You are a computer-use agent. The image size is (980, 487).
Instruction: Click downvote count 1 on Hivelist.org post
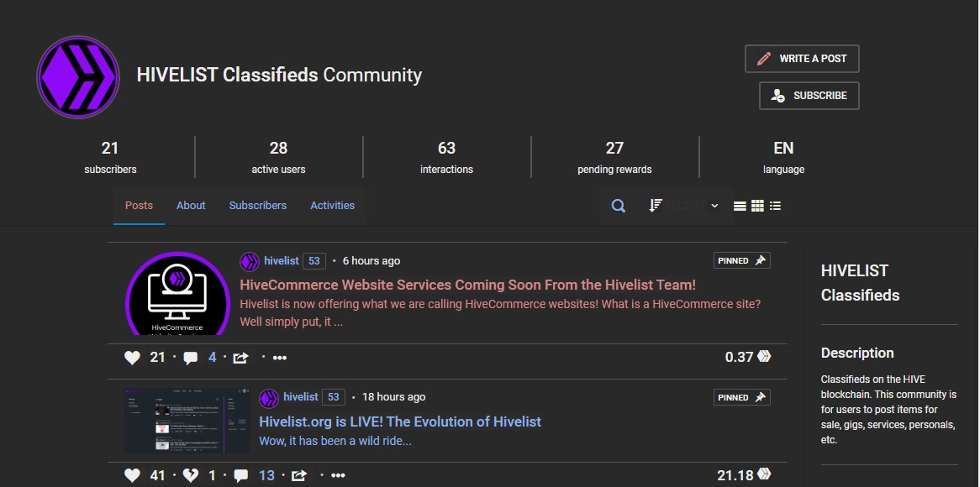tap(212, 476)
